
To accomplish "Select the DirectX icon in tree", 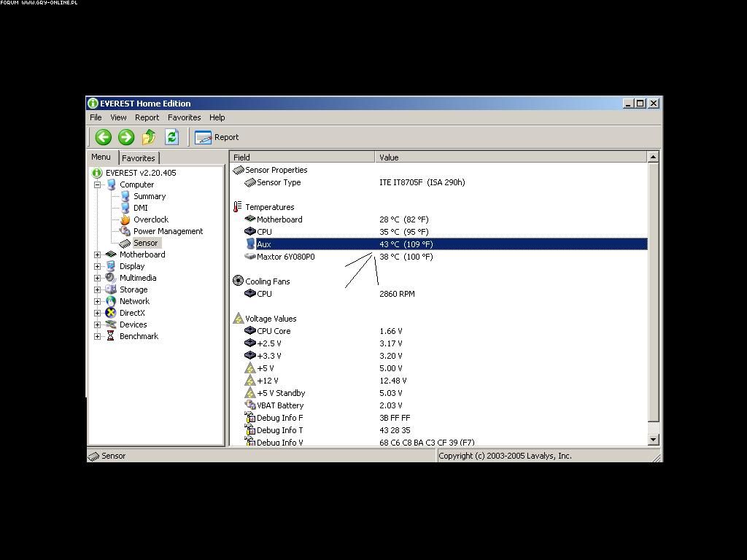I will click(x=111, y=313).
